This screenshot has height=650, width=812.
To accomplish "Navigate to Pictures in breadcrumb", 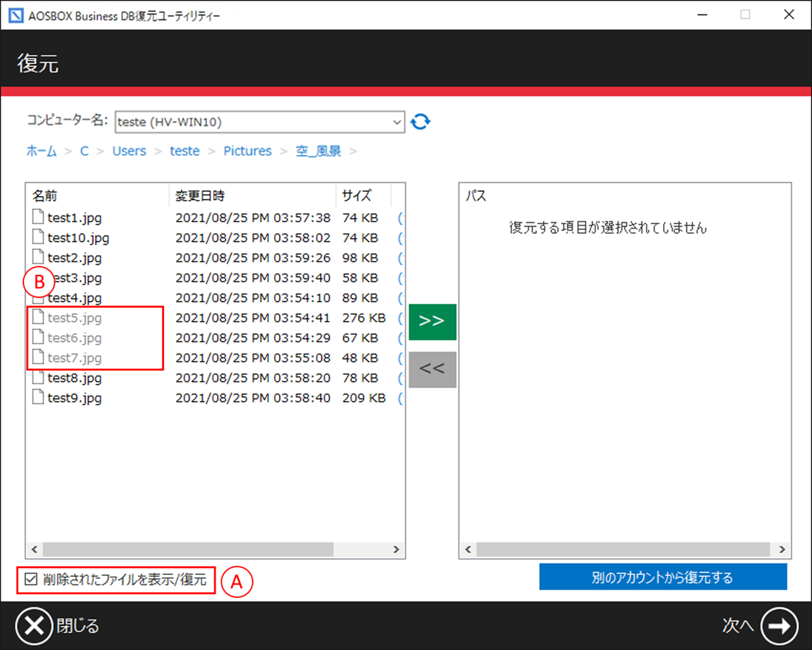I will (248, 151).
